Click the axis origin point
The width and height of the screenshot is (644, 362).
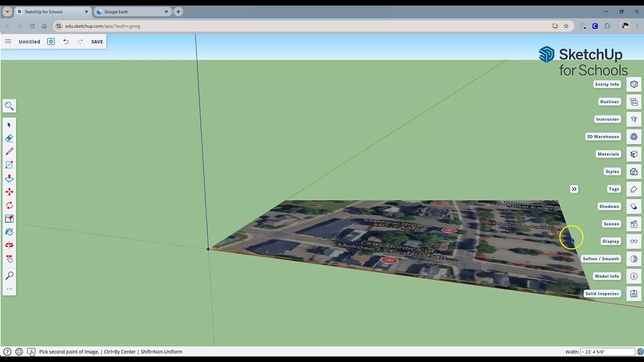click(x=208, y=249)
